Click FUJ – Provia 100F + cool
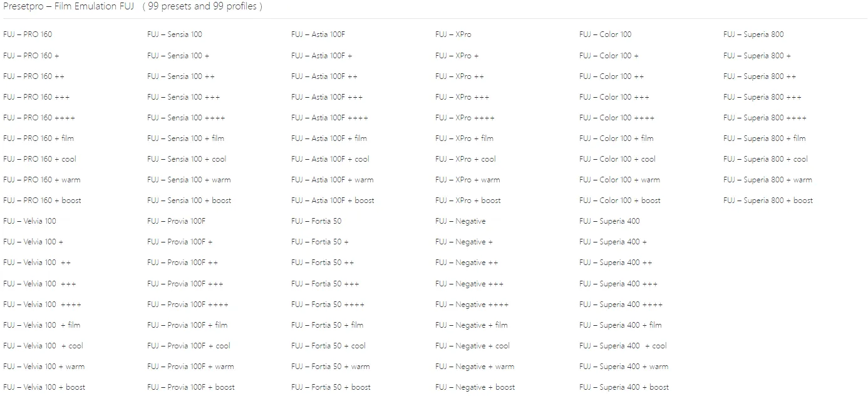868x396 pixels. tap(189, 346)
